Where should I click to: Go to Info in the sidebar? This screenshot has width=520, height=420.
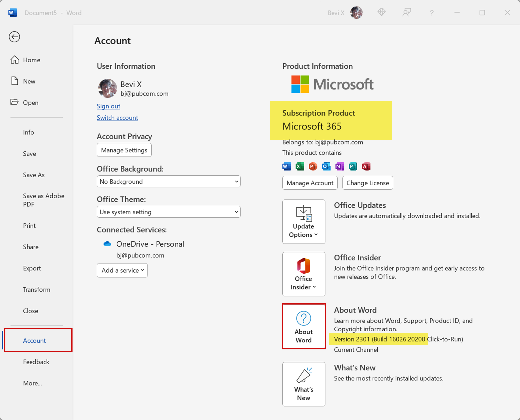click(x=28, y=132)
